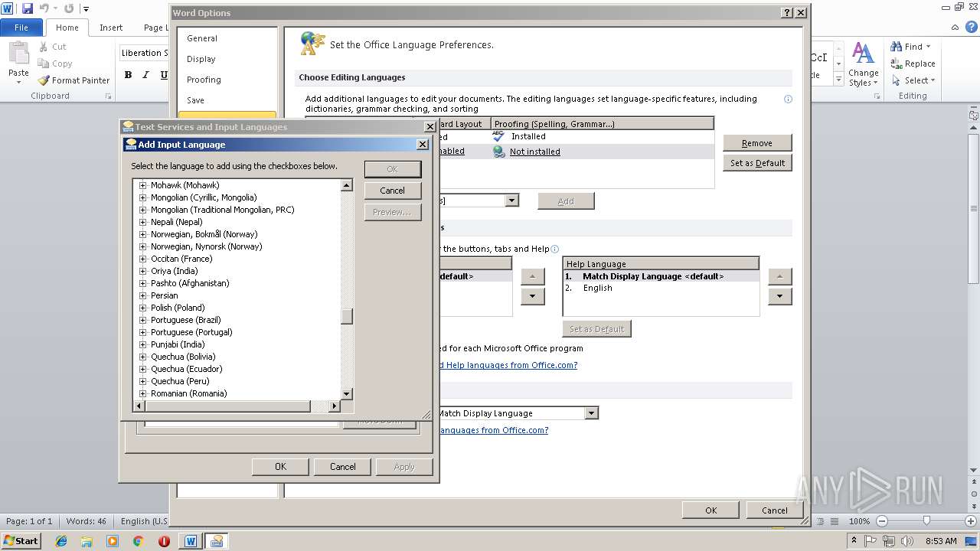Open Internet Explorer from taskbar
This screenshot has height=551, width=980.
coord(61,541)
